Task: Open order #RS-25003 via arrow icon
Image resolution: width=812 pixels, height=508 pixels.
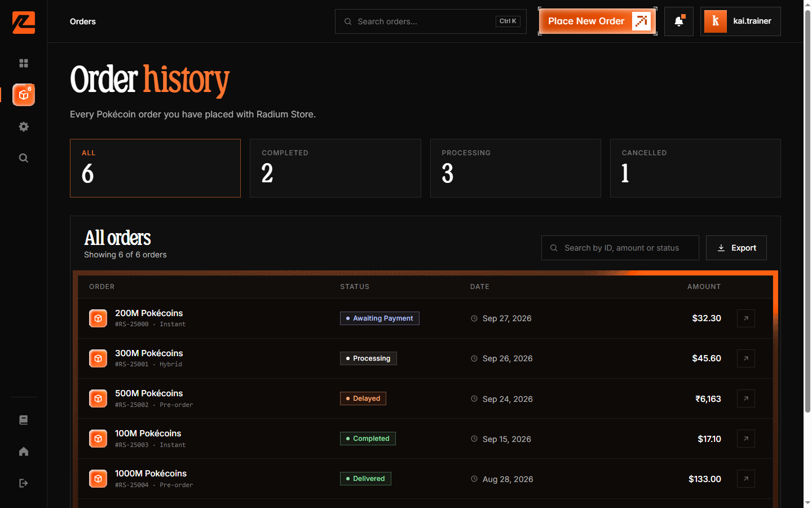Action: (x=746, y=439)
